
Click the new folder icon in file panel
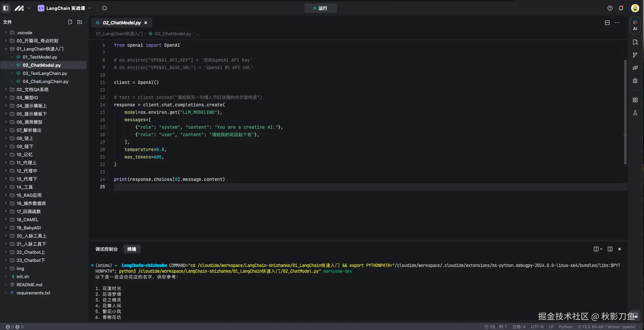point(80,22)
